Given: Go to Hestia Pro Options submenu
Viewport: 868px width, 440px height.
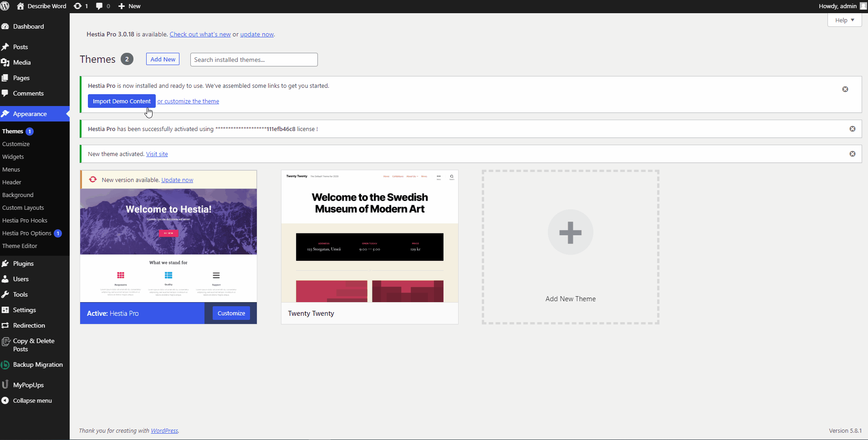Looking at the screenshot, I should tap(27, 233).
